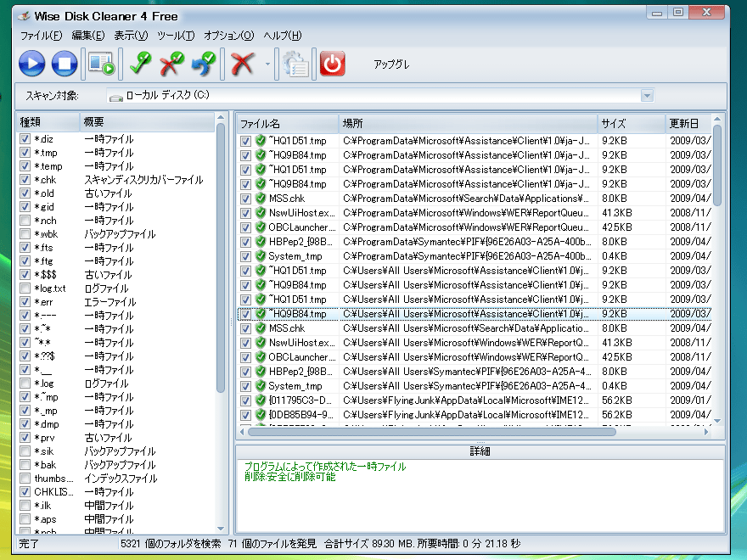The width and height of the screenshot is (747, 560).
Task: Select *.chk スキャンディスクリカバーファイル description
Action: coord(143,180)
